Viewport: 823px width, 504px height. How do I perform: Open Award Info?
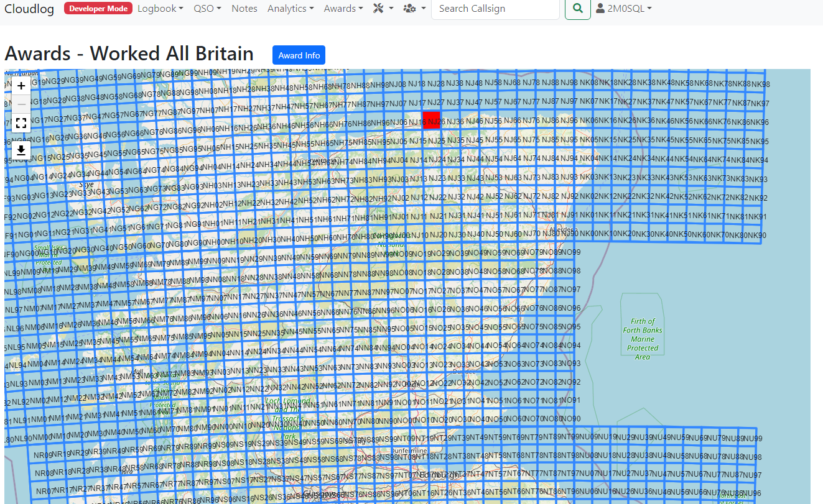point(299,55)
